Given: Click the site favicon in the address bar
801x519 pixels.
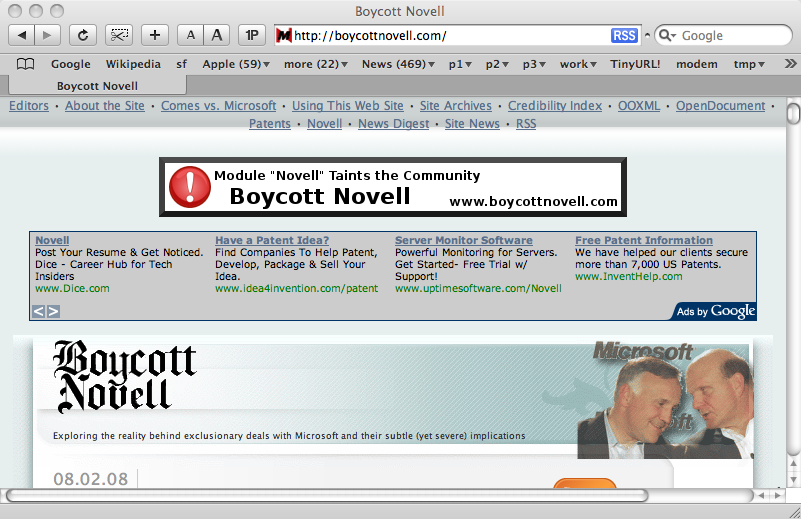Looking at the screenshot, I should (284, 35).
